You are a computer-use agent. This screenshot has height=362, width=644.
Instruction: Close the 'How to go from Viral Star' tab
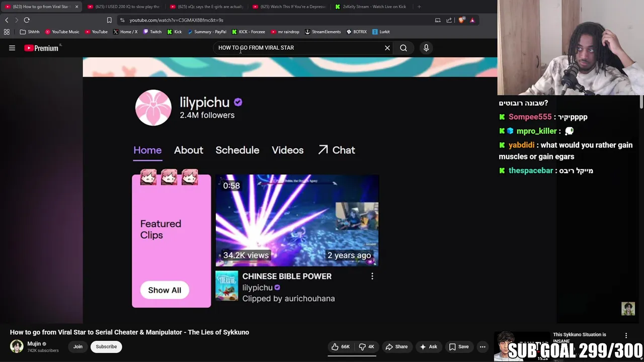click(x=76, y=7)
